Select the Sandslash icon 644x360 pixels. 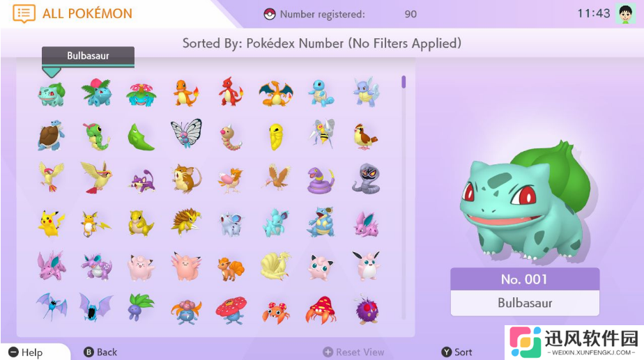coord(186,222)
